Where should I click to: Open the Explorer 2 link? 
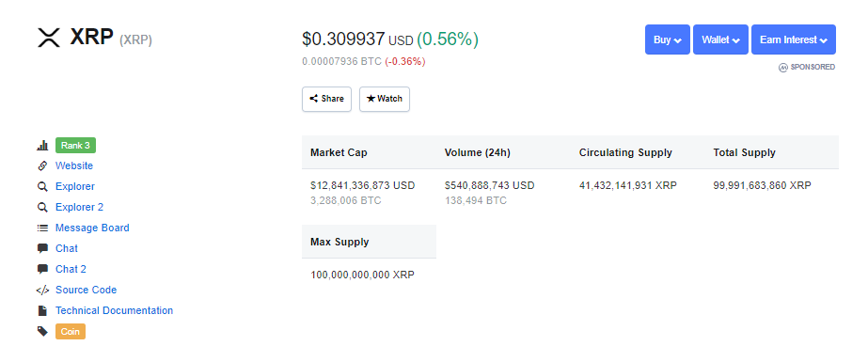(x=79, y=207)
